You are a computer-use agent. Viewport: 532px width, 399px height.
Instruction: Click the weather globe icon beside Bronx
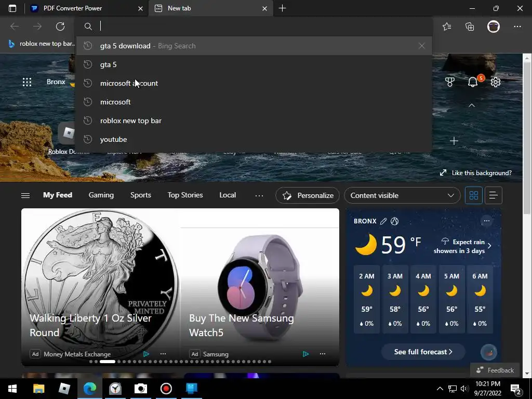[x=395, y=221]
